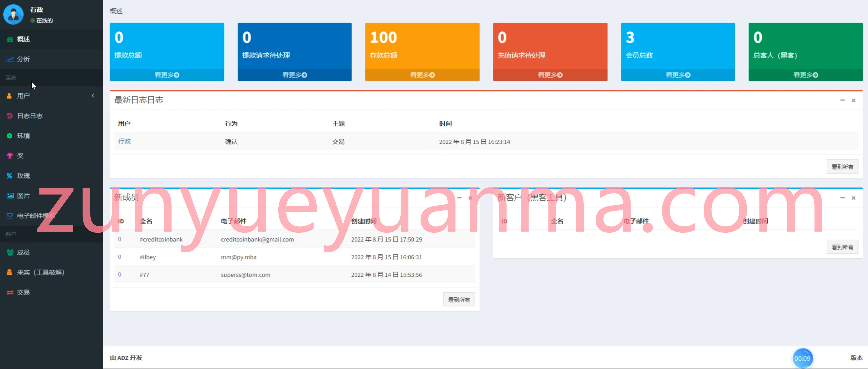This screenshot has width=868, height=369.
Task: Close the 新客户（黑客工具）panel
Action: tap(854, 198)
